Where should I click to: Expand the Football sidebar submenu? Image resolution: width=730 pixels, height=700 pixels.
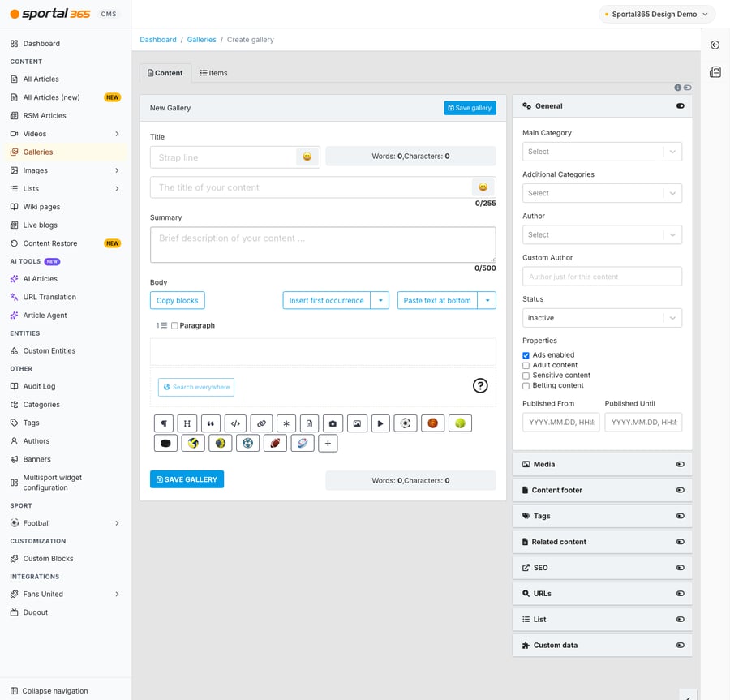(118, 523)
